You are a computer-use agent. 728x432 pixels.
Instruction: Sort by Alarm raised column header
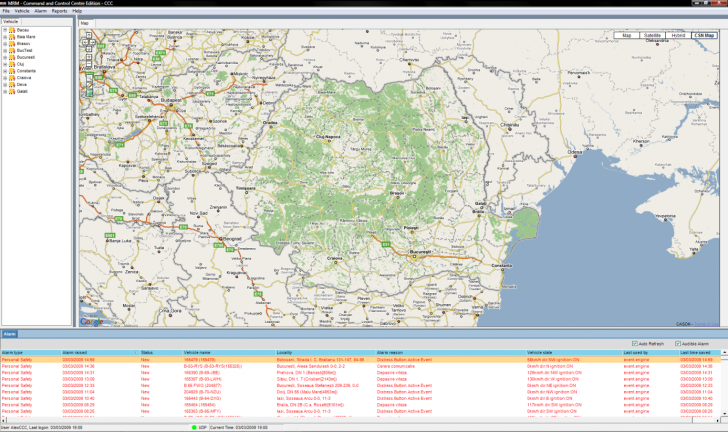100,353
